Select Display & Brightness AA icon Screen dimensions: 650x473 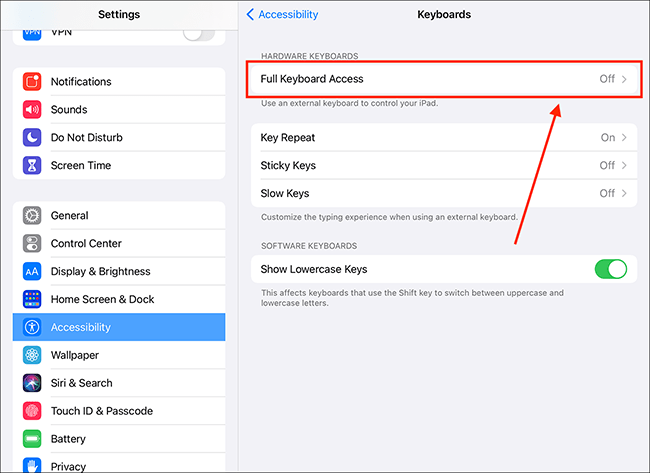[32, 272]
